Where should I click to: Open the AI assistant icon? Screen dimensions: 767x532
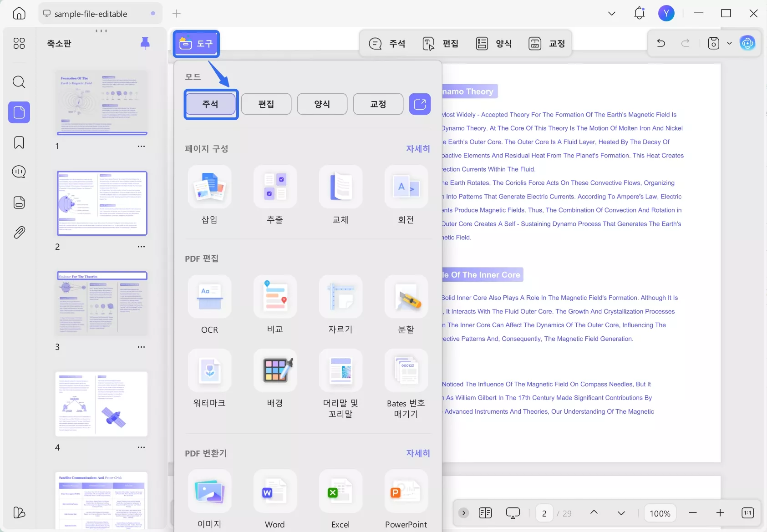[747, 43]
